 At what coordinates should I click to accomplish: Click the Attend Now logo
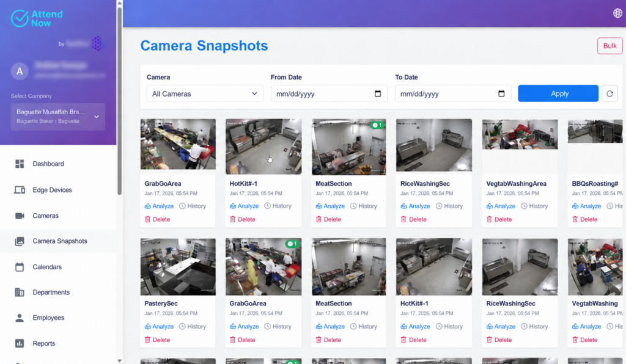coord(37,18)
